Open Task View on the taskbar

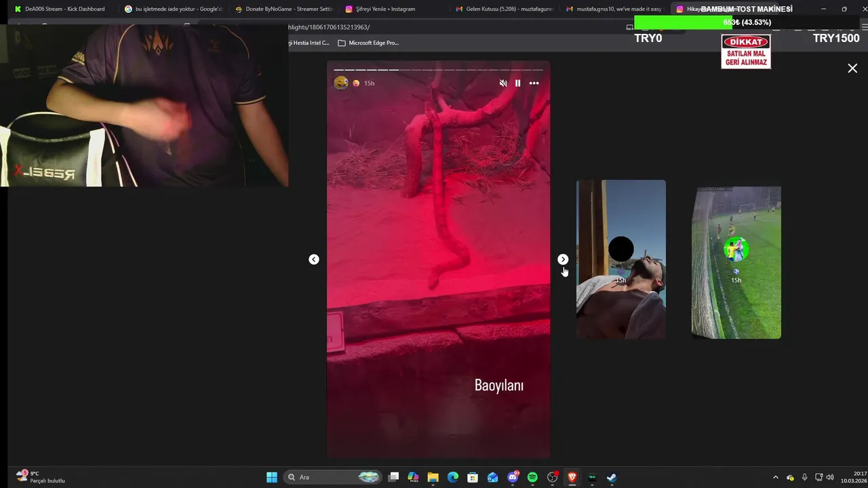point(393,477)
